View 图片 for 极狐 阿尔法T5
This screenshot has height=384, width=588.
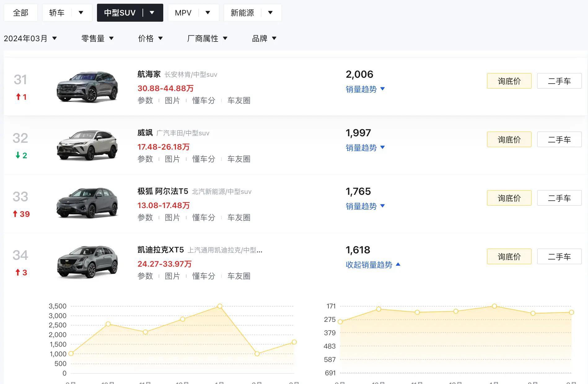click(x=172, y=217)
